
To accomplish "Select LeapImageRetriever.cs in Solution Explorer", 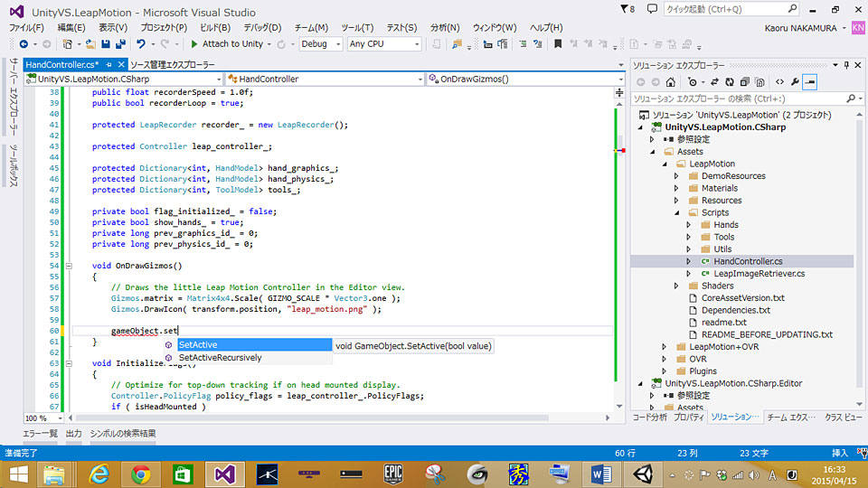I will (759, 273).
